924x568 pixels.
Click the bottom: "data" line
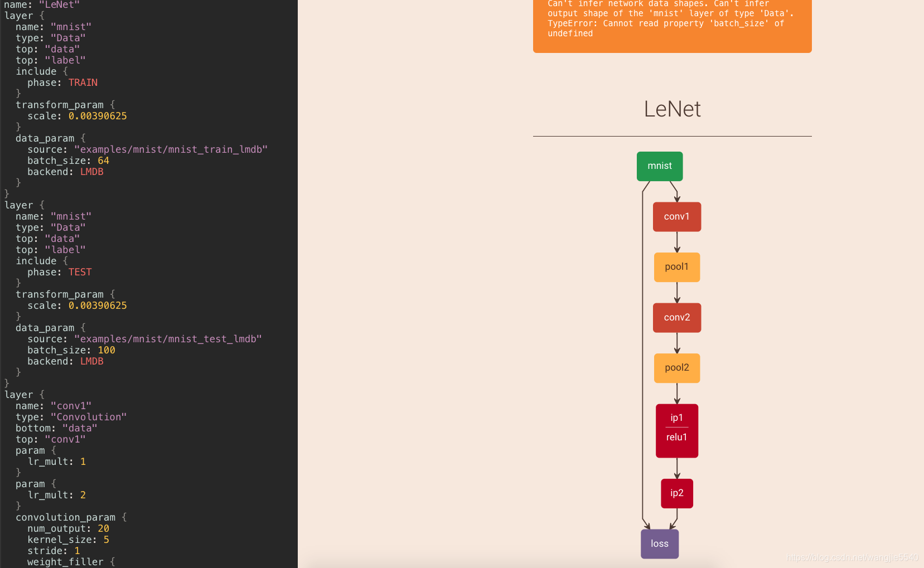click(x=56, y=428)
